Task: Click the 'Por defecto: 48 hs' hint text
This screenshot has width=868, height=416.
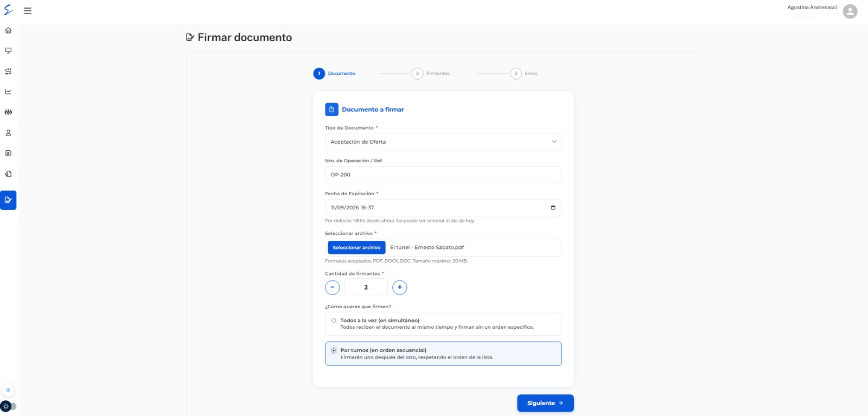Action: (x=400, y=221)
